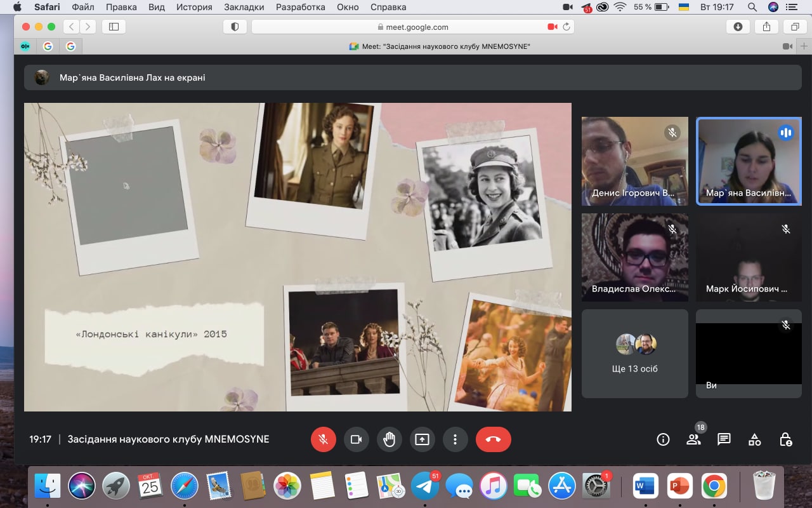Unmute the microphone in the call bar

pyautogui.click(x=323, y=439)
